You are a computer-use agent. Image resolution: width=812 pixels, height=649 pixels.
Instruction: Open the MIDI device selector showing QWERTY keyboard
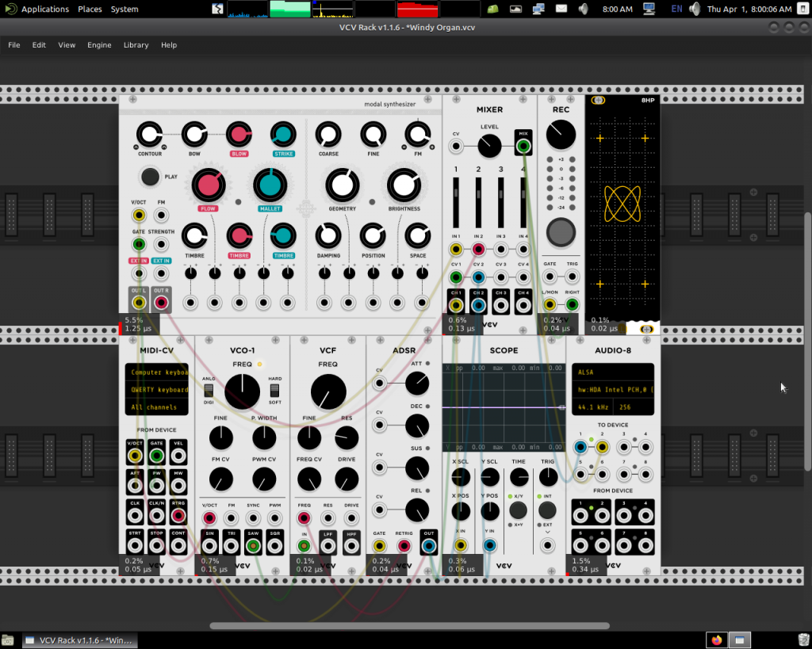click(157, 390)
